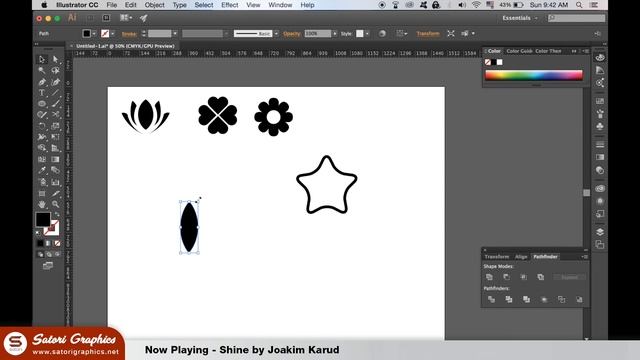Viewport: 640px width, 360px height.
Task: Choose the Lasso tool
Action: coord(56,71)
